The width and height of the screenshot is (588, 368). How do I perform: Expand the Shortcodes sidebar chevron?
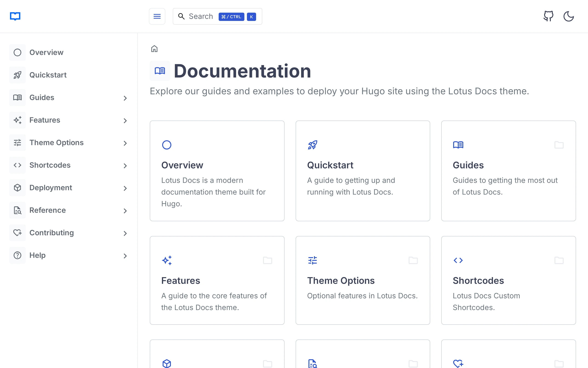tap(125, 166)
